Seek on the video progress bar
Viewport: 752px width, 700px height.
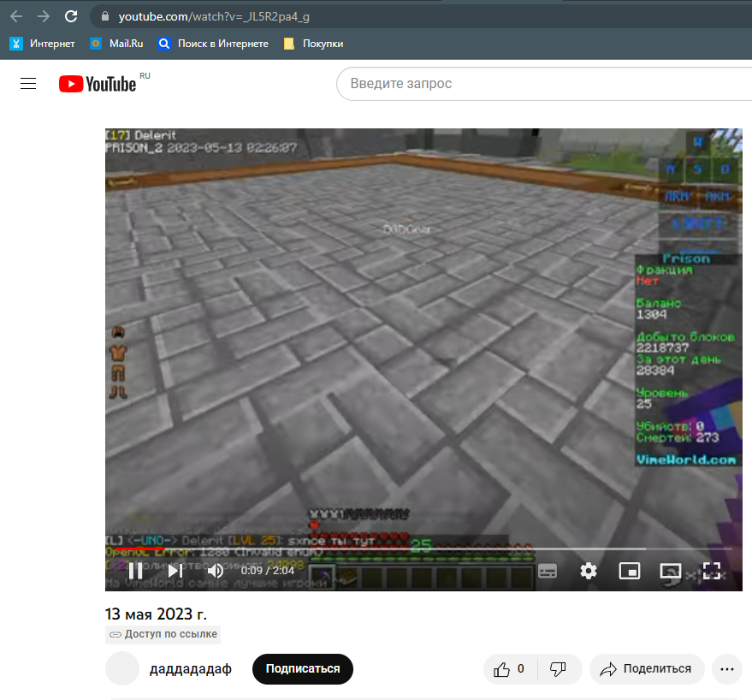(x=423, y=549)
